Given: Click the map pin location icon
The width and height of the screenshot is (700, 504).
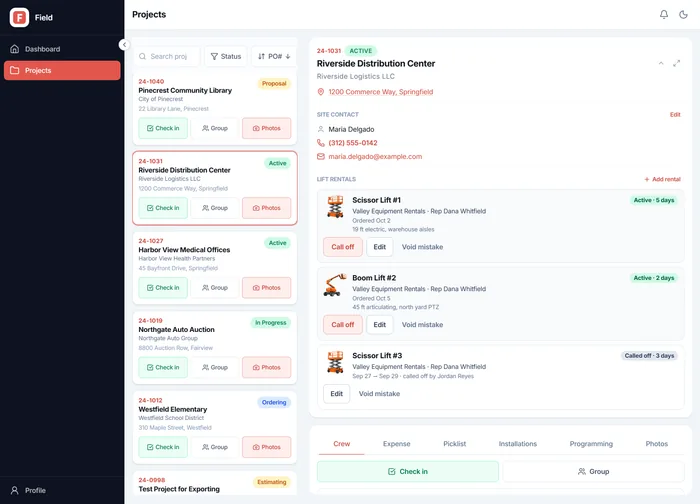Looking at the screenshot, I should 321,92.
